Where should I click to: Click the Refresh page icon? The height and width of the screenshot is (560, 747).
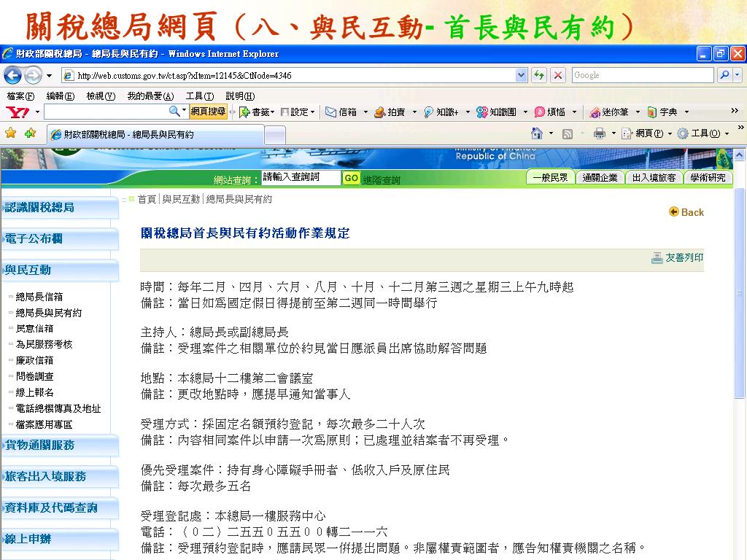(539, 75)
